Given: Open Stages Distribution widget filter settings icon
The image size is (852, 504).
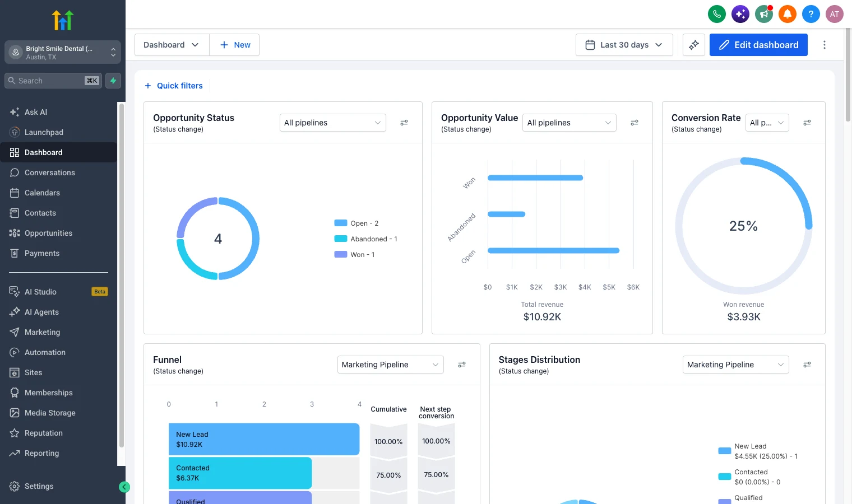Looking at the screenshot, I should tap(807, 365).
